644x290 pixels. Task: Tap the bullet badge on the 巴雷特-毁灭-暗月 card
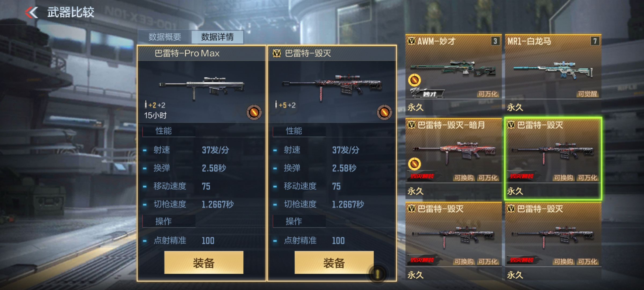coord(414,164)
